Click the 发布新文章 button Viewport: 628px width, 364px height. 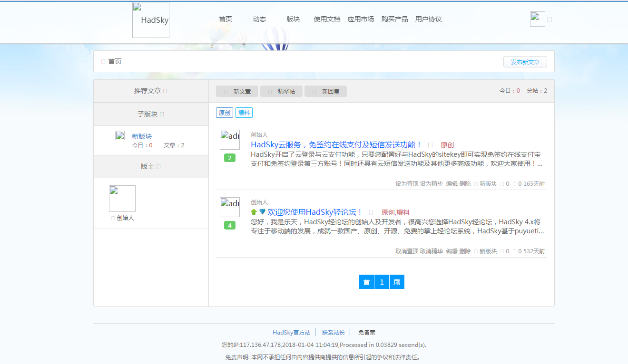pos(525,62)
